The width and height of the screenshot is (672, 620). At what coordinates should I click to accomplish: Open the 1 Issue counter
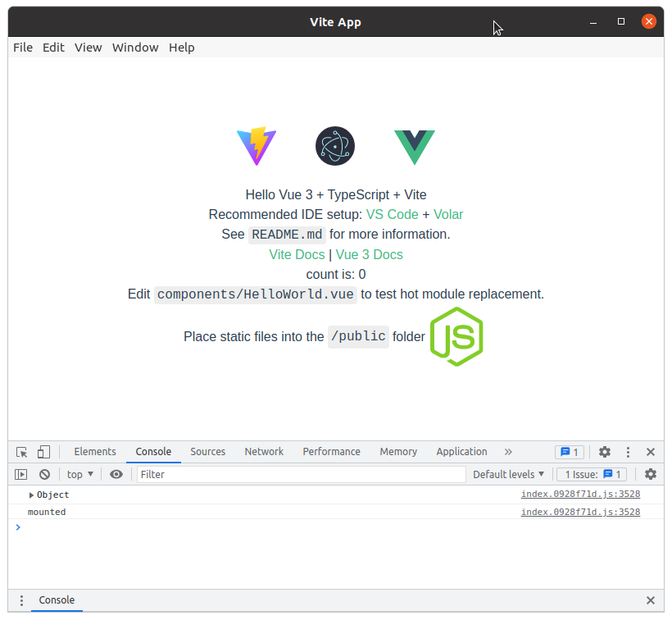coord(592,474)
